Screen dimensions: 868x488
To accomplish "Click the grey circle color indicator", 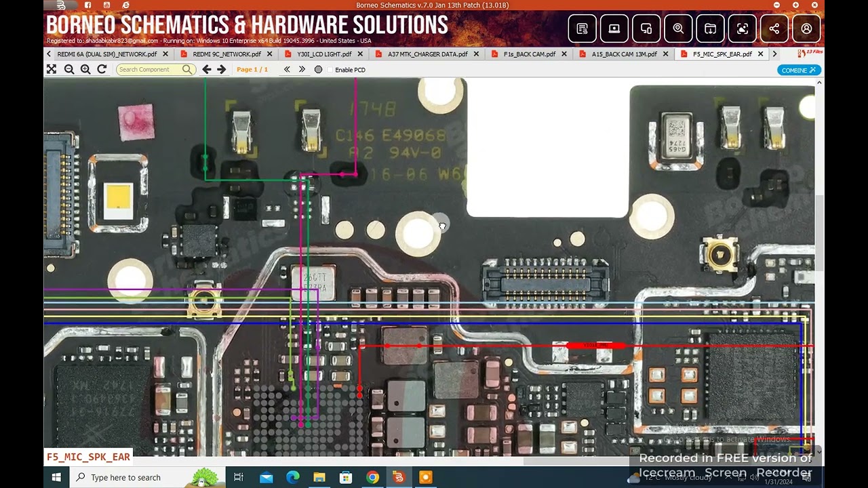I will coord(318,69).
